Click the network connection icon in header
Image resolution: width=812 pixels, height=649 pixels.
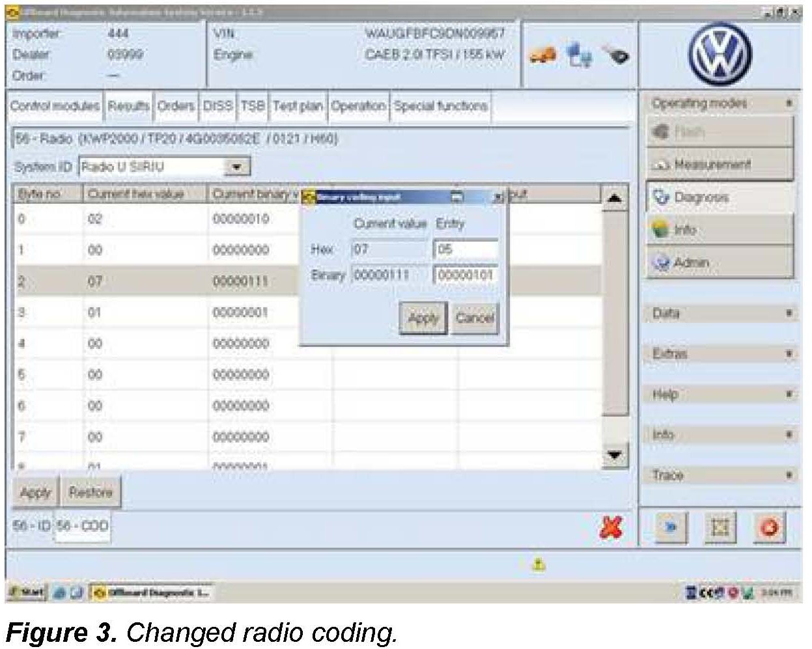(x=579, y=55)
